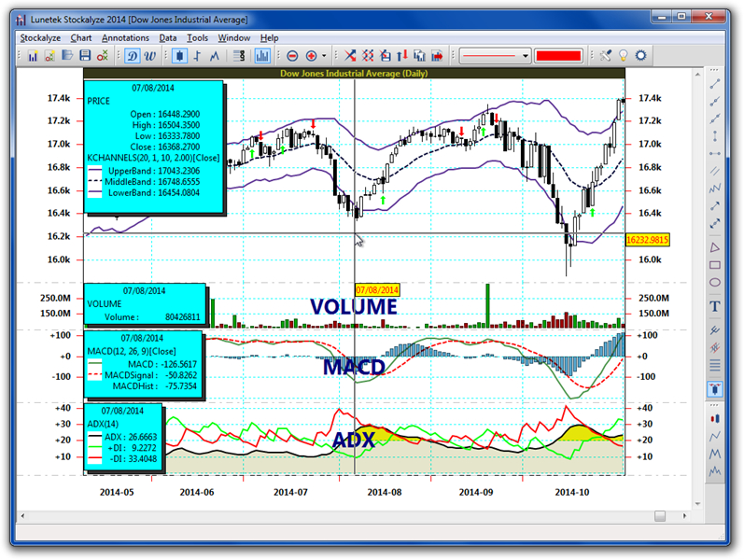Select the single-headed arrow tool

tap(715, 206)
